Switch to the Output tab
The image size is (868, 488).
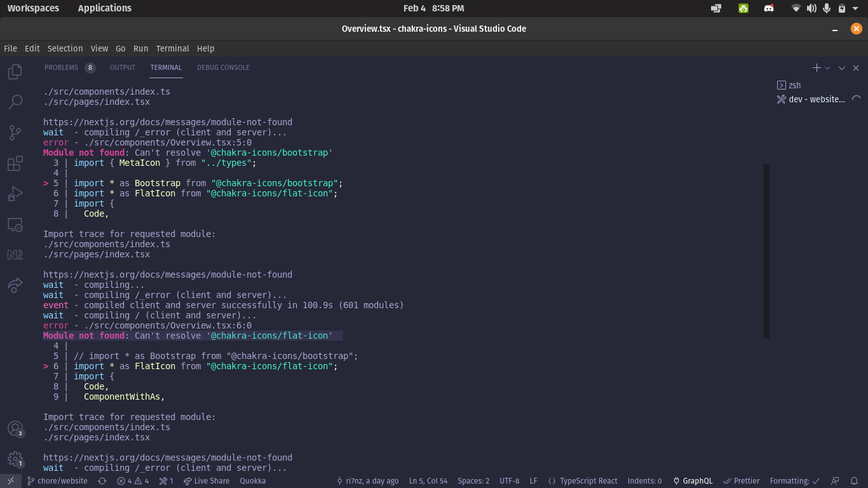(123, 67)
